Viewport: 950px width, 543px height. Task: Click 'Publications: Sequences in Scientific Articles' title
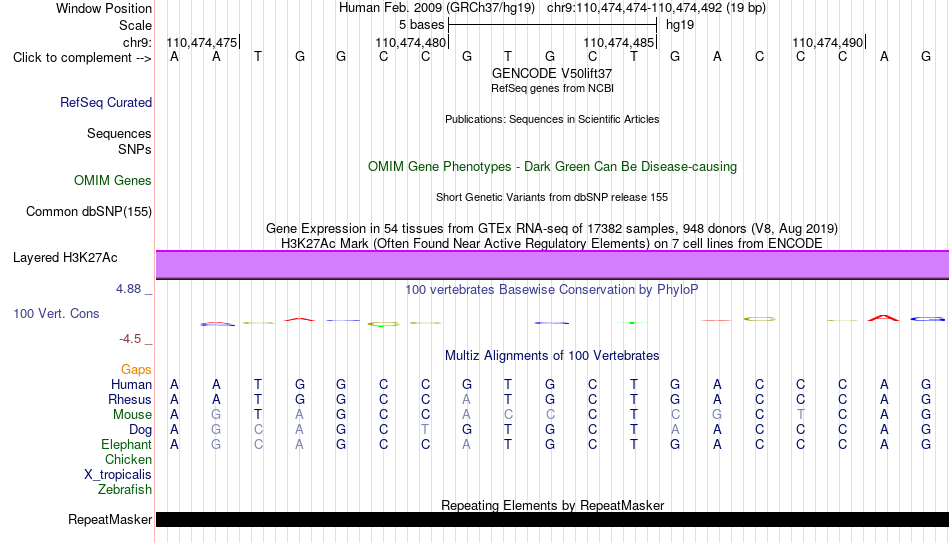click(552, 119)
